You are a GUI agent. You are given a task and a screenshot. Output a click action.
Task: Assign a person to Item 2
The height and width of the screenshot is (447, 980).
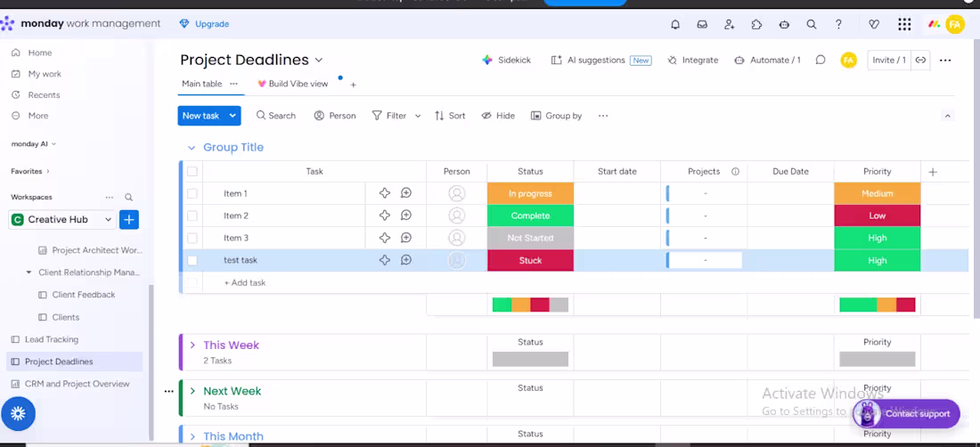coord(457,215)
